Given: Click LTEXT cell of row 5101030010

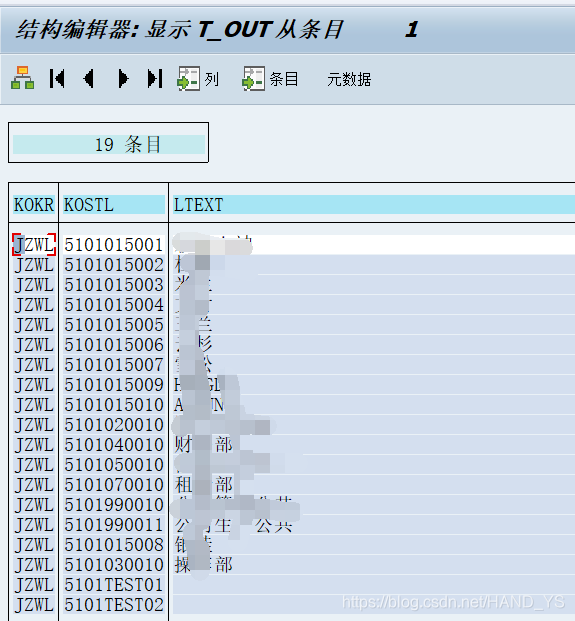Looking at the screenshot, I should [x=374, y=565].
